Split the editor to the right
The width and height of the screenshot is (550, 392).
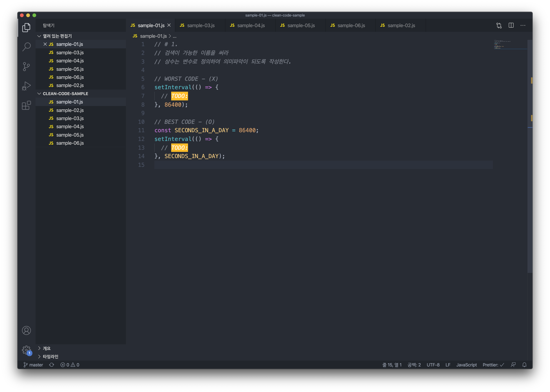click(511, 25)
